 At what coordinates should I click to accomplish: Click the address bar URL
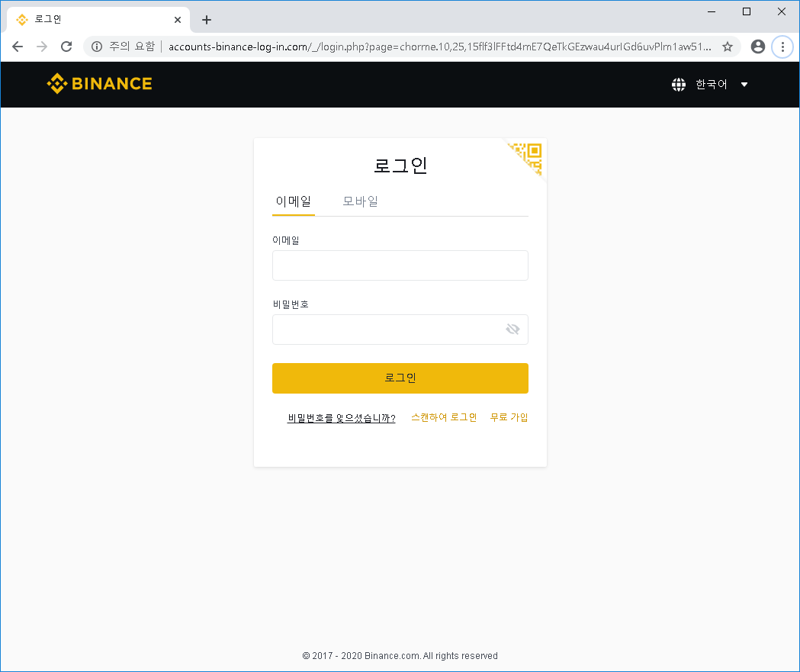click(x=440, y=47)
